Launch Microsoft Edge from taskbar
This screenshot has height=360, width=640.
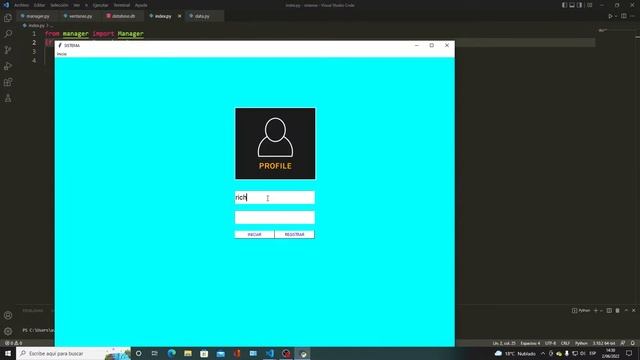click(171, 353)
